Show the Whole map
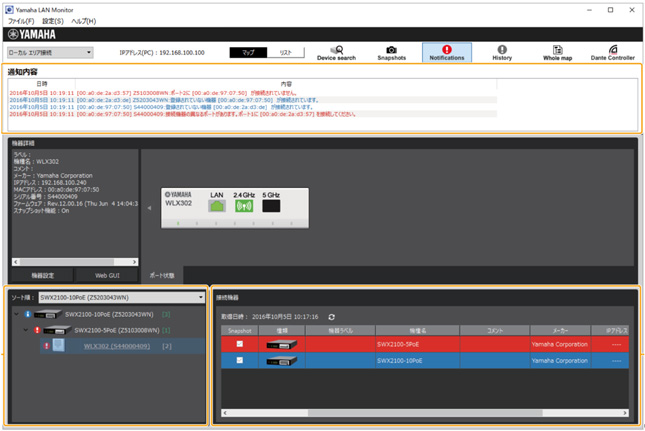The image size is (645, 431). coord(557,53)
